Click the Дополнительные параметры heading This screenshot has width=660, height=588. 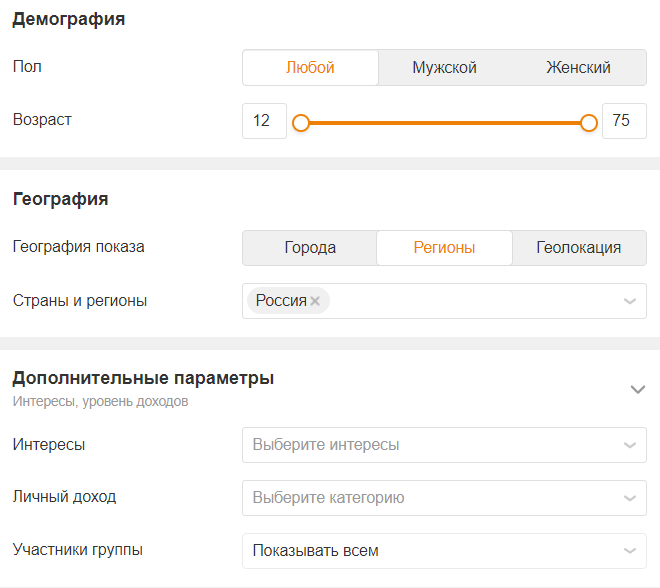(x=143, y=379)
